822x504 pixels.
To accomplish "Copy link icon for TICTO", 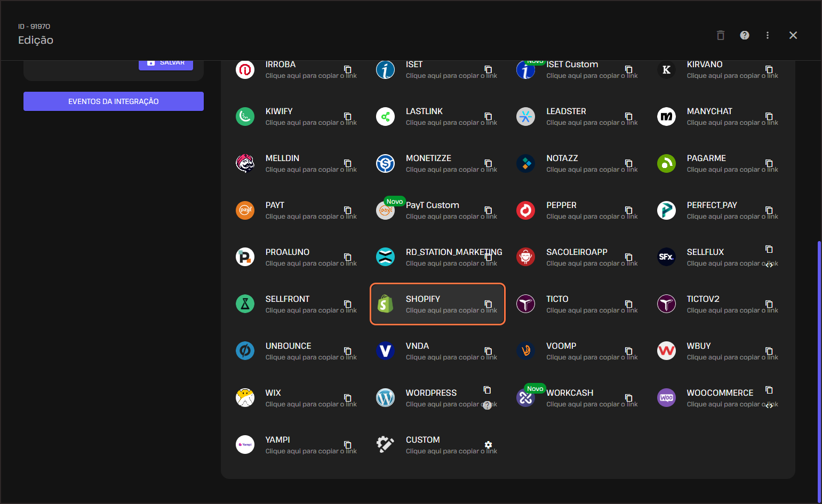I will click(628, 304).
